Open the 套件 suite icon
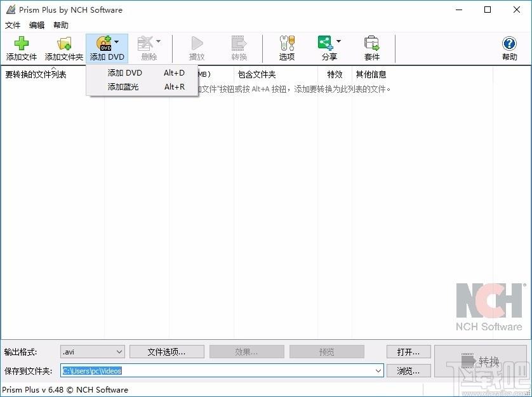 tap(372, 43)
